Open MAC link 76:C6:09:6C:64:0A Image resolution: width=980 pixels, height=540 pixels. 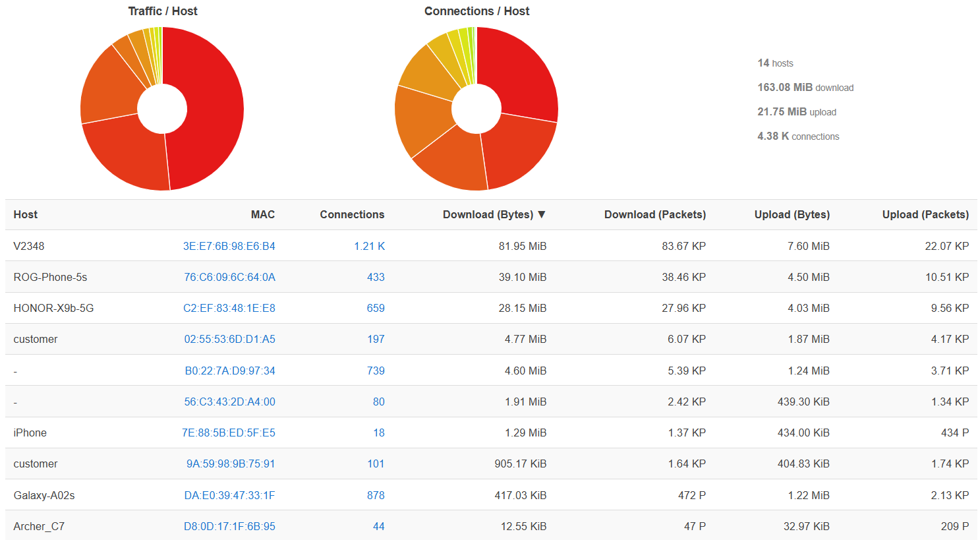pos(229,277)
